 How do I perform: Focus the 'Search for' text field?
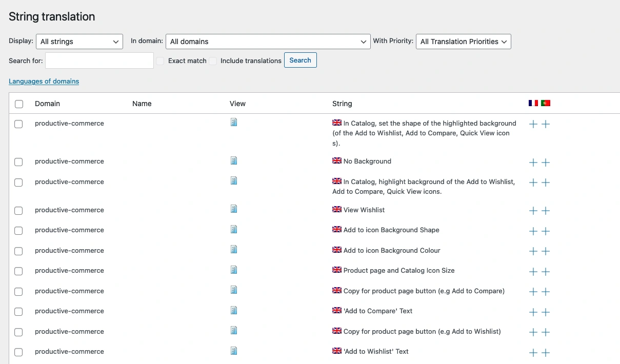[x=99, y=60]
